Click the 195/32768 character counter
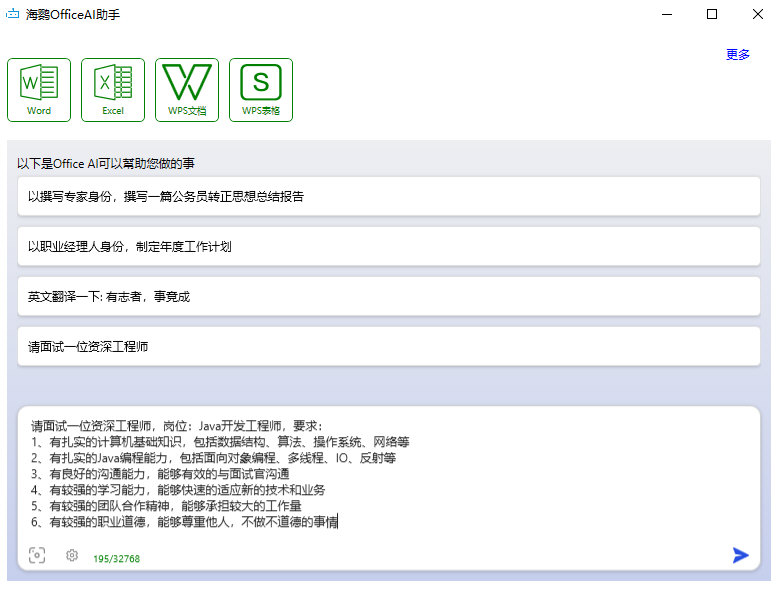The height and width of the screenshot is (589, 781). click(x=117, y=559)
